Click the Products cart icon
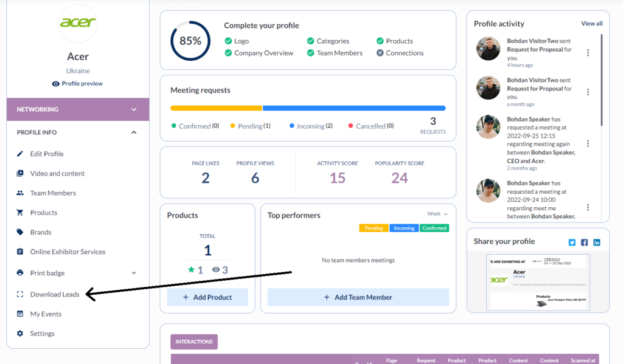 tap(20, 213)
